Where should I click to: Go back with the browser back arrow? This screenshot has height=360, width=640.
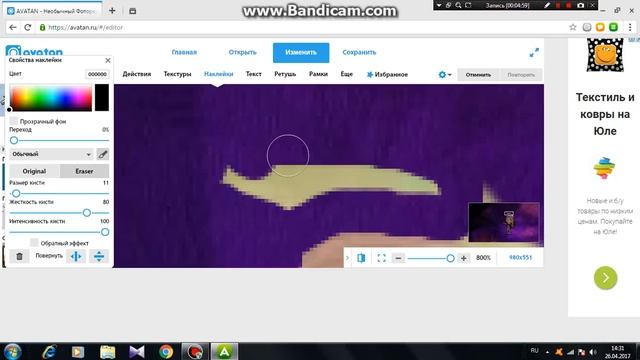click(13, 27)
